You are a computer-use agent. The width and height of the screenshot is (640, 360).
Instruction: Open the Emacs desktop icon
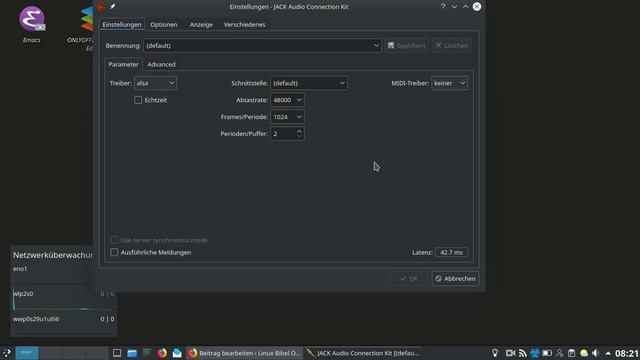[x=32, y=24]
